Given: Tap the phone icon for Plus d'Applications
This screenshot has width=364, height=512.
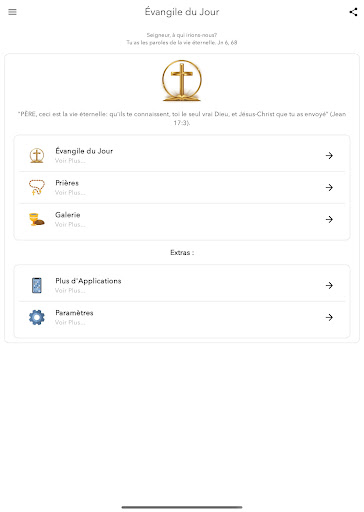Looking at the screenshot, I should (37, 285).
